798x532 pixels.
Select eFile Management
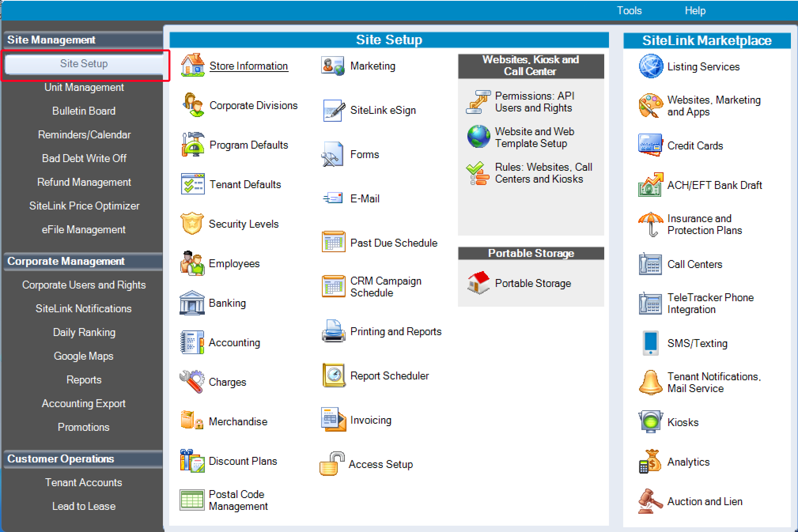click(x=84, y=230)
